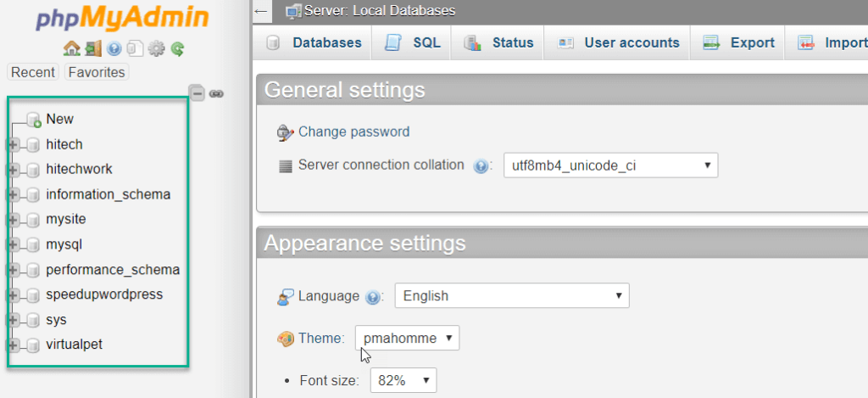Click the left arrow panel toggle button
This screenshot has width=868, height=398.
tap(261, 11)
